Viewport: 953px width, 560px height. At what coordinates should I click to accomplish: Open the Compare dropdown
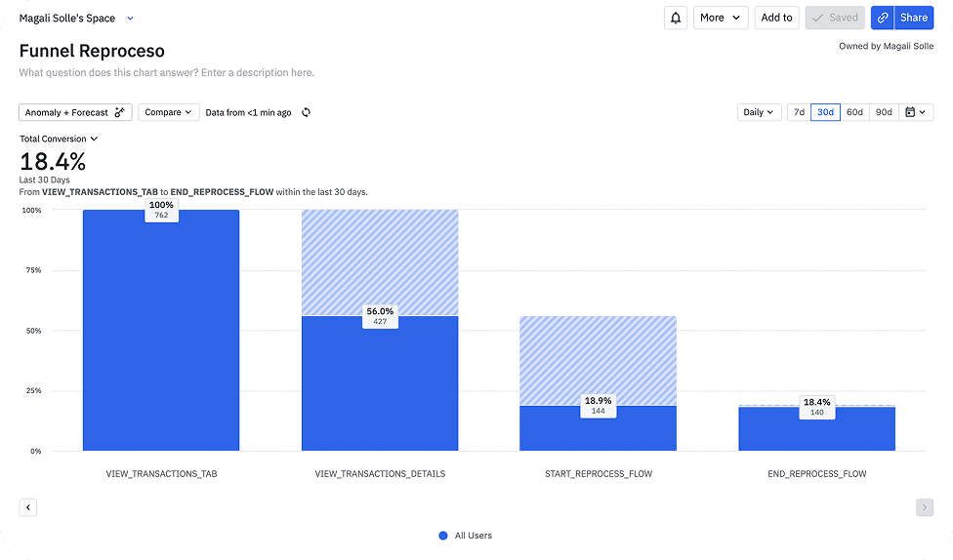tap(168, 112)
